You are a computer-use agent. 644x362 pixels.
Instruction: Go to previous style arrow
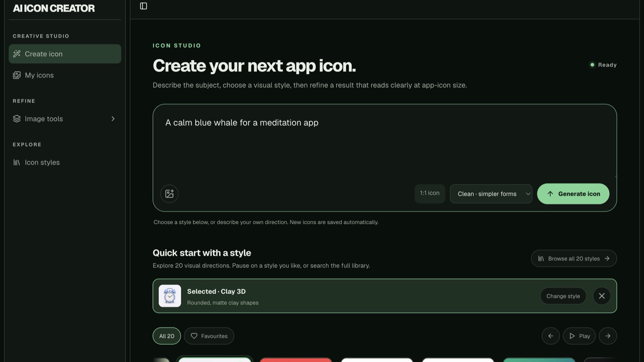[550, 336]
